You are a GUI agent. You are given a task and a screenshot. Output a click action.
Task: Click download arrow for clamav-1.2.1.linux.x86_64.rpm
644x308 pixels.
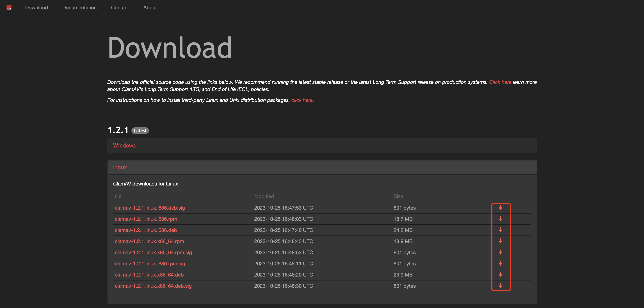(x=500, y=241)
